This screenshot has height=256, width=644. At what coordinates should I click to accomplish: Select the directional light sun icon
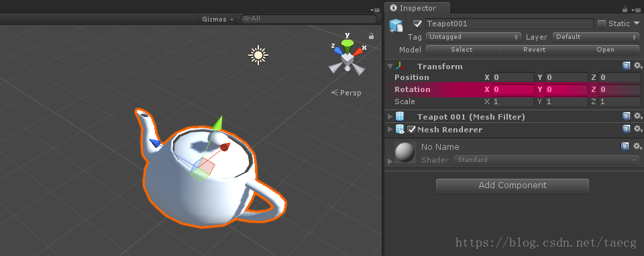pos(258,55)
